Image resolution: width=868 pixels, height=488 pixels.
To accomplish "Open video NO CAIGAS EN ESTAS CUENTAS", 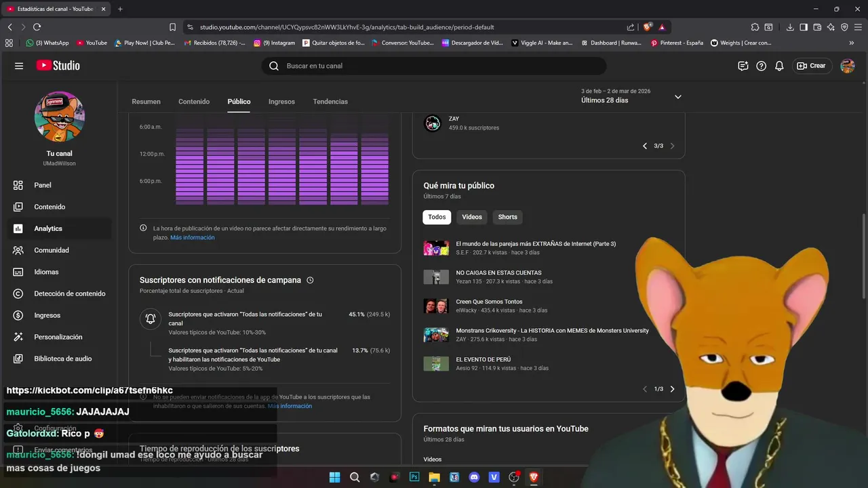I will click(498, 272).
